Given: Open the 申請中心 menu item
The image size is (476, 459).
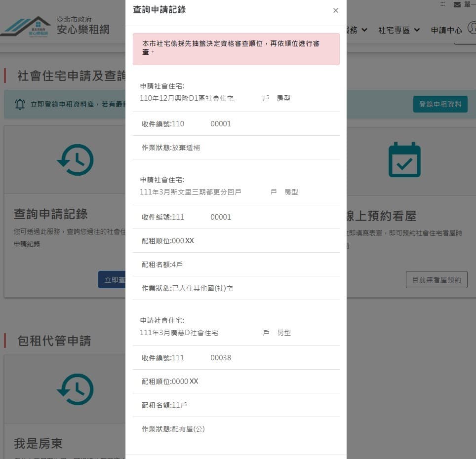Looking at the screenshot, I should [446, 30].
